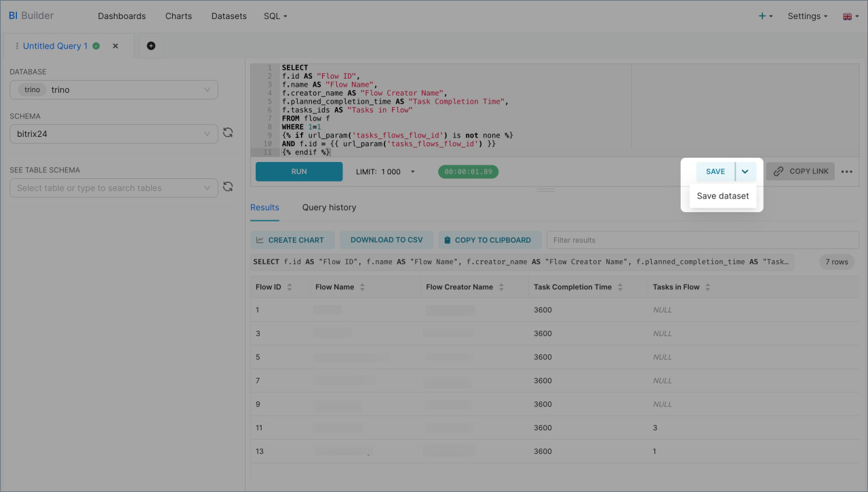This screenshot has height=492, width=868.
Task: Open the three-dot more options menu
Action: [846, 172]
